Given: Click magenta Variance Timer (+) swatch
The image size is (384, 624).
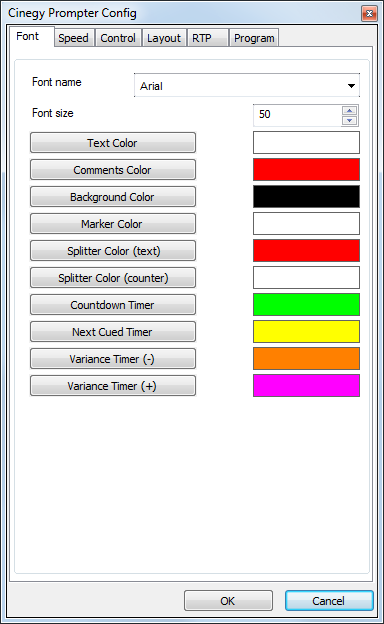Looking at the screenshot, I should tap(306, 386).
